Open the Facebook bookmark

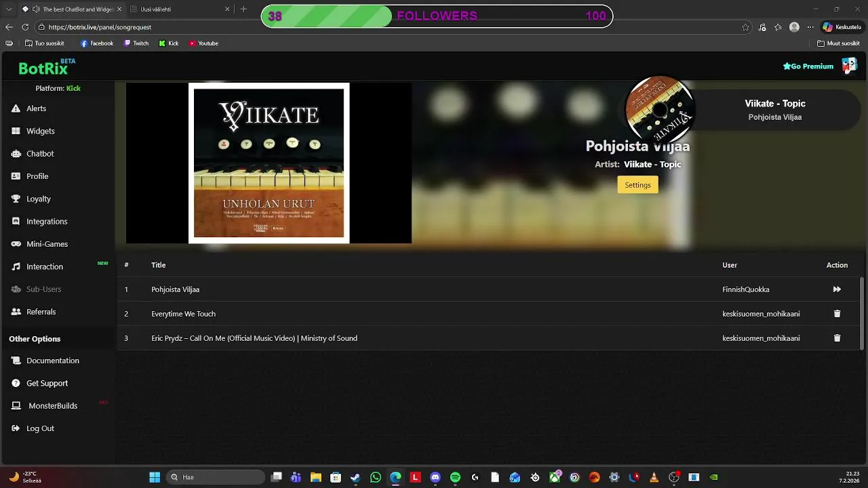pyautogui.click(x=97, y=43)
